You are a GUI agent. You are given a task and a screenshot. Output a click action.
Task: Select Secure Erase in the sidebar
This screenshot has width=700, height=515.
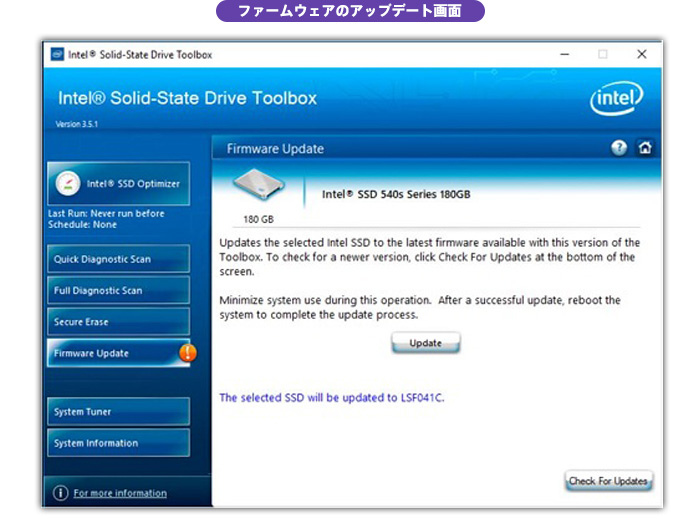[118, 322]
